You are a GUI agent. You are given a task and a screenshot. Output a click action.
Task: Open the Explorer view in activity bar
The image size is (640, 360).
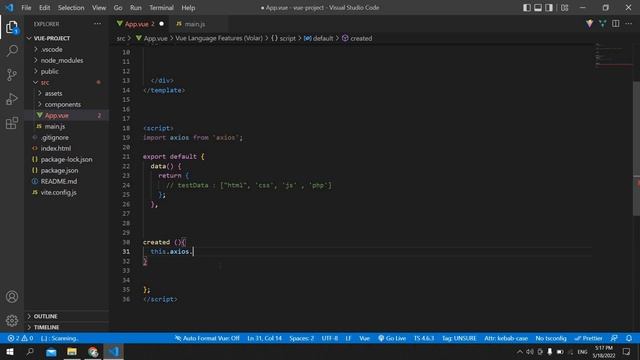click(x=12, y=27)
